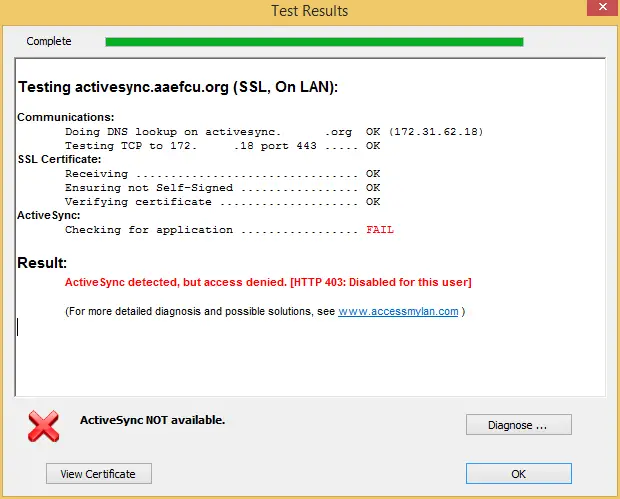
Task: Click 'Ensuring not Self-Signed' line
Action: click(x=223, y=188)
